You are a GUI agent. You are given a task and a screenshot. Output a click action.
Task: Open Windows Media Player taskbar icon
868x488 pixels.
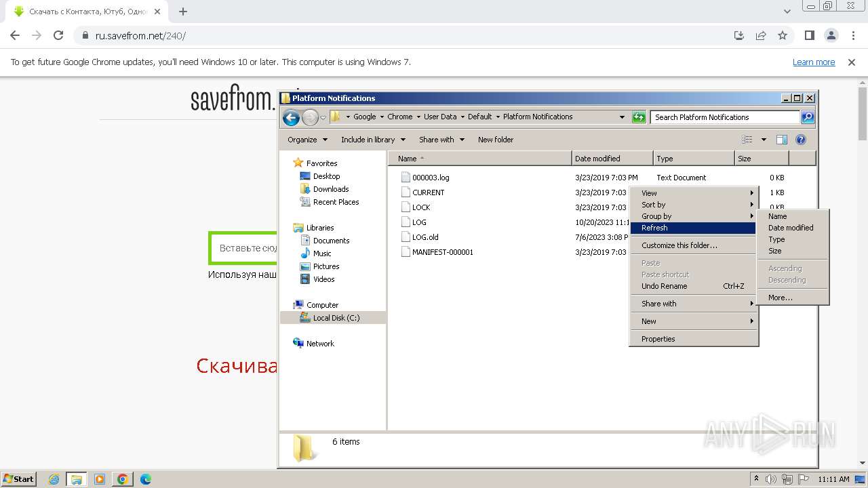[100, 479]
